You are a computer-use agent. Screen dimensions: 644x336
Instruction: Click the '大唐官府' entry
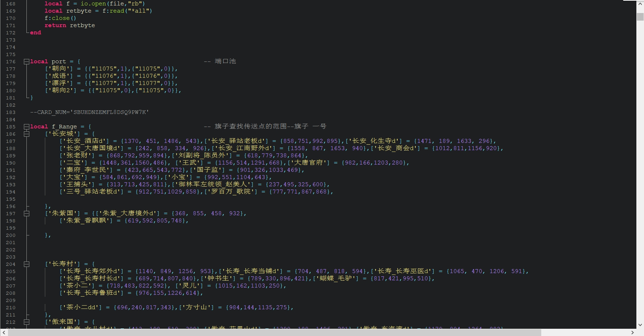[309, 163]
